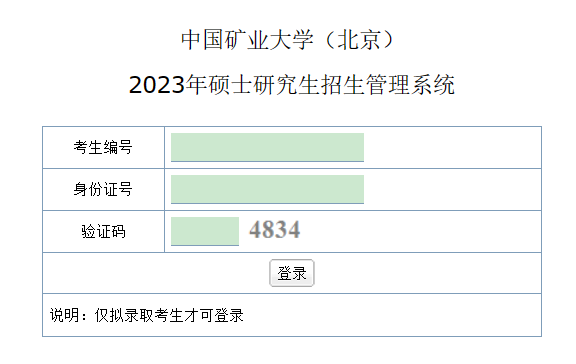576x364 pixels.
Task: Click the last digit of the captcha code
Action: [294, 230]
